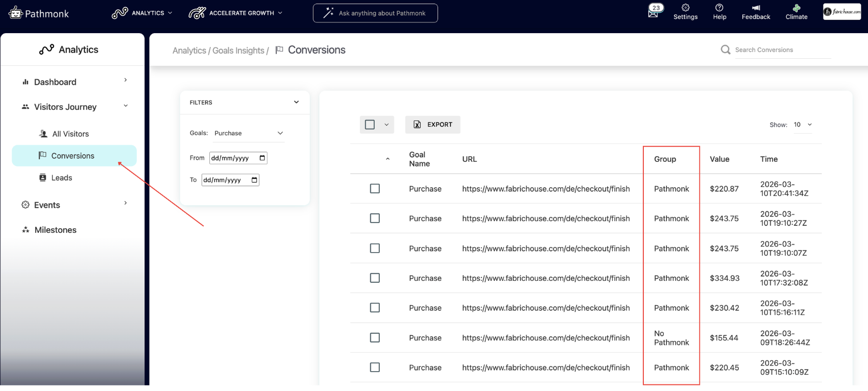
Task: Open the From date calendar picker icon
Action: coord(262,158)
